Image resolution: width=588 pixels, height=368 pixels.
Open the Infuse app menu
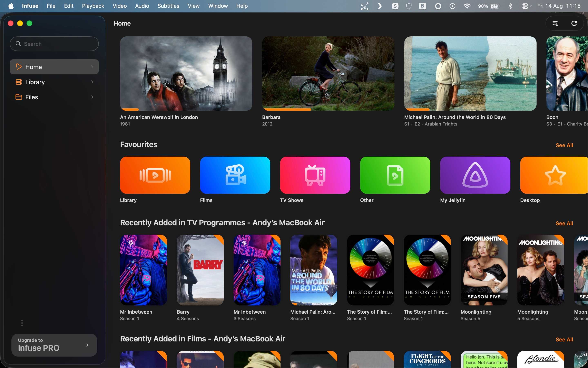(x=30, y=6)
